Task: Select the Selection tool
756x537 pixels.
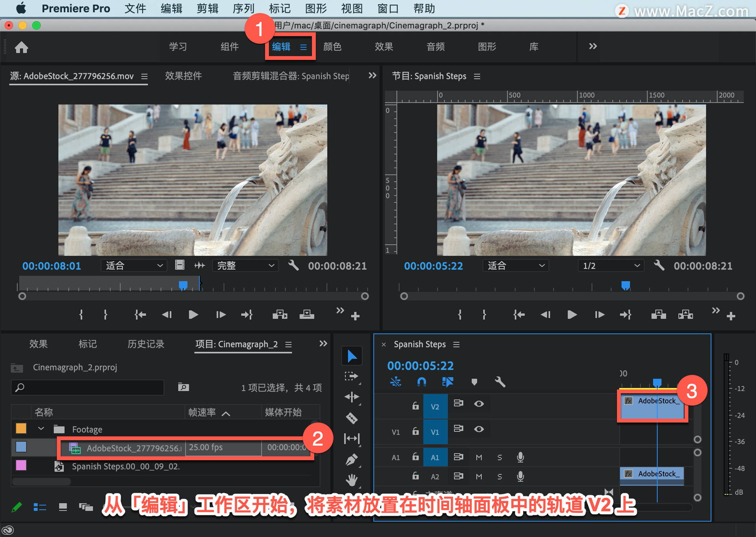Action: (352, 356)
